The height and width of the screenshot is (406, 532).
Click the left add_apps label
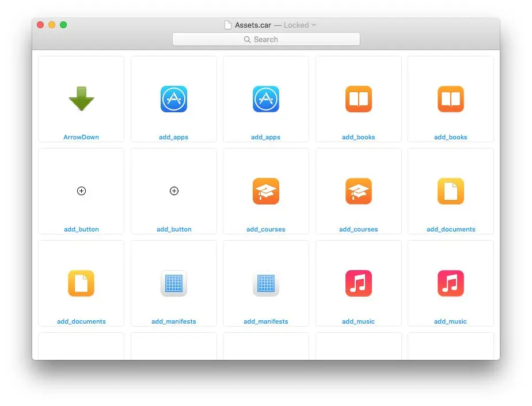click(173, 137)
